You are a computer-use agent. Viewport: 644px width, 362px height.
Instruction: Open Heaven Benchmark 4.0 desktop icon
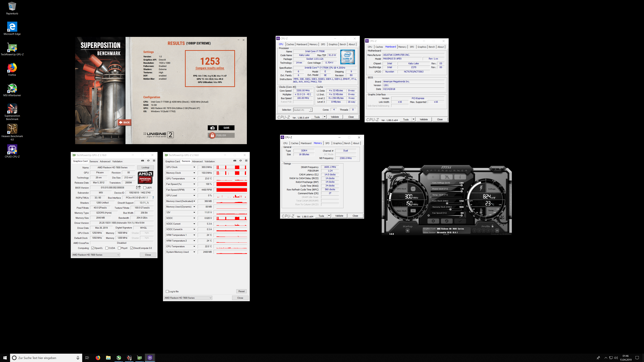[x=12, y=132]
